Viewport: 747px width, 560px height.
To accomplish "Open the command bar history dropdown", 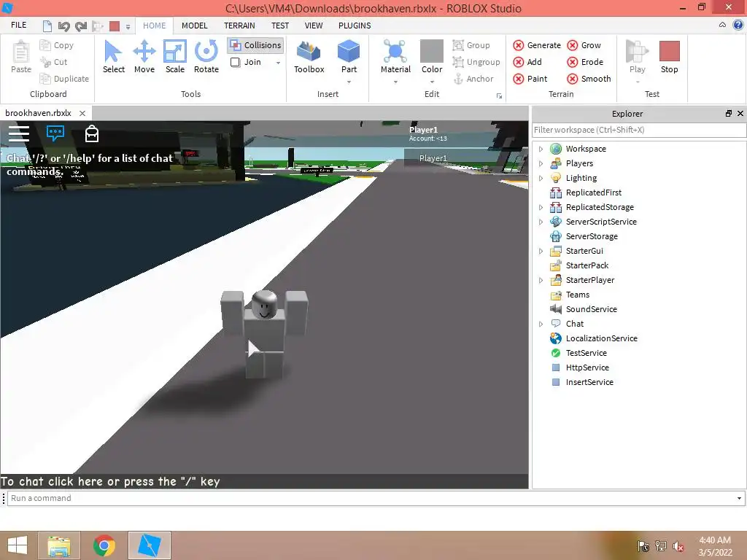I will pyautogui.click(x=739, y=499).
